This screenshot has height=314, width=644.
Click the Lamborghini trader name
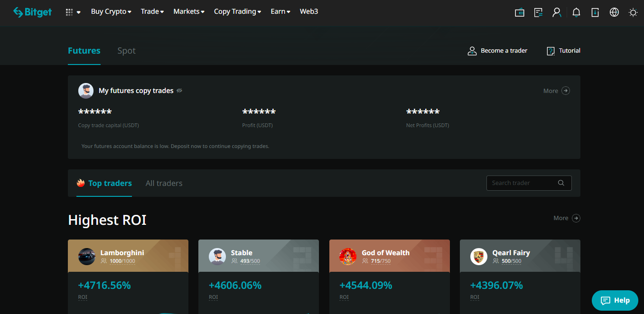pos(122,253)
